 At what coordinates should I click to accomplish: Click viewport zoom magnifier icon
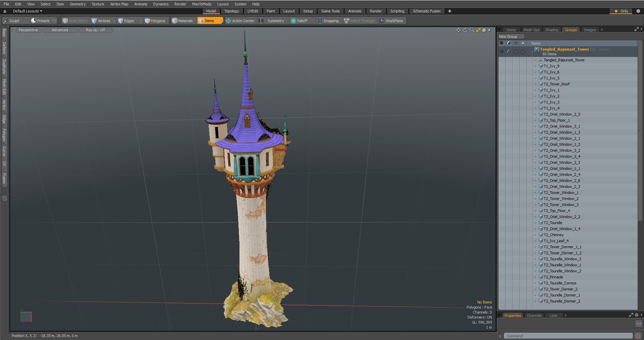click(472, 30)
